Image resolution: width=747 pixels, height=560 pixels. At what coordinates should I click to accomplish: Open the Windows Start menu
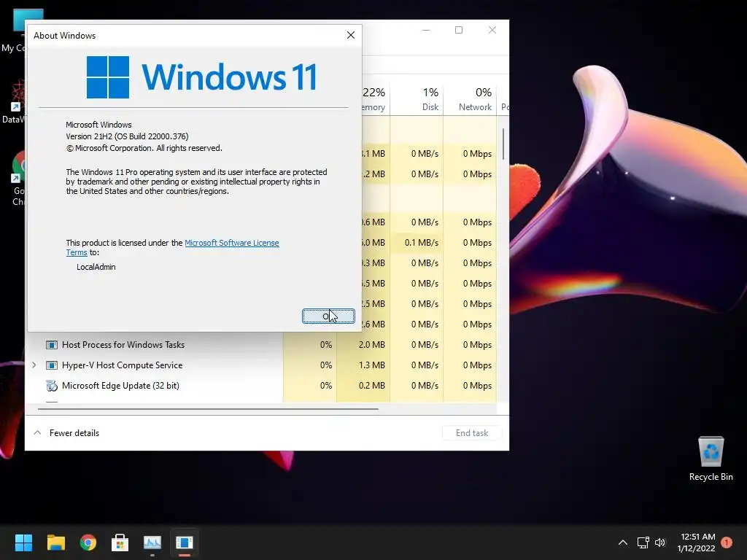click(x=23, y=542)
